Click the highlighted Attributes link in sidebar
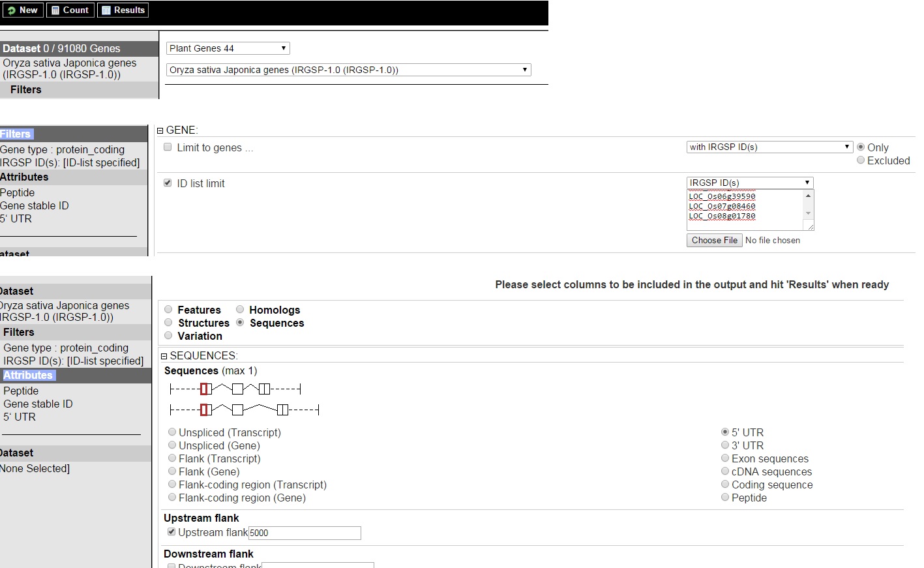The height and width of the screenshot is (568, 924). 28,376
